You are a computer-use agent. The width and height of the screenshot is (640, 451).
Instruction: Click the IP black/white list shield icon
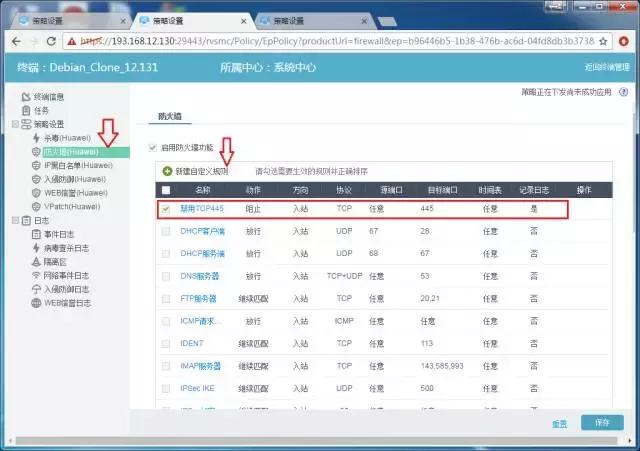36,165
